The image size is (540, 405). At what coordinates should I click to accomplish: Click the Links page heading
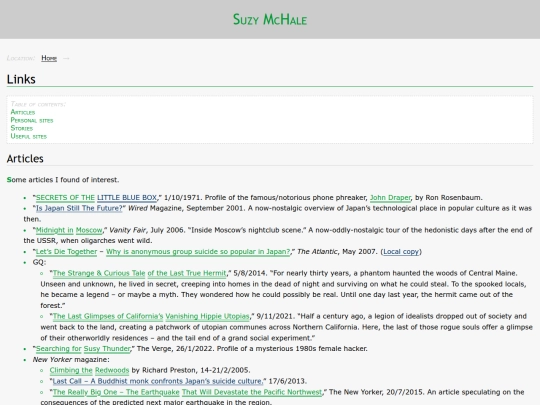(21, 79)
